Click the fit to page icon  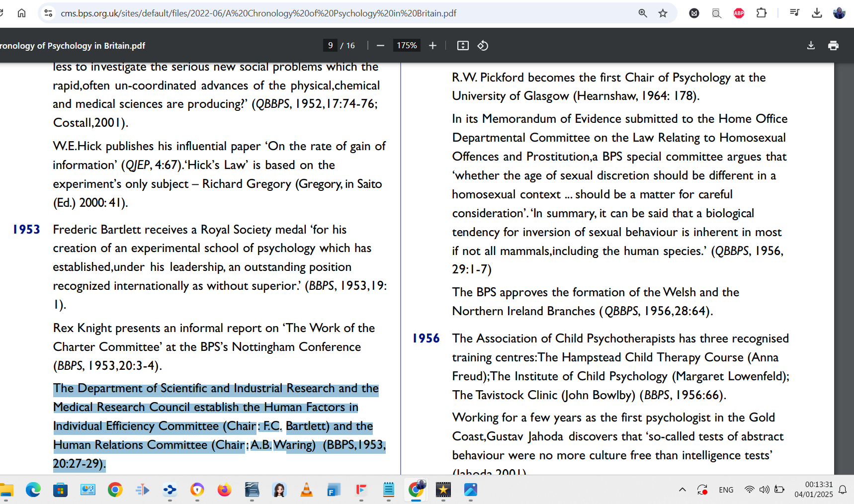tap(463, 46)
